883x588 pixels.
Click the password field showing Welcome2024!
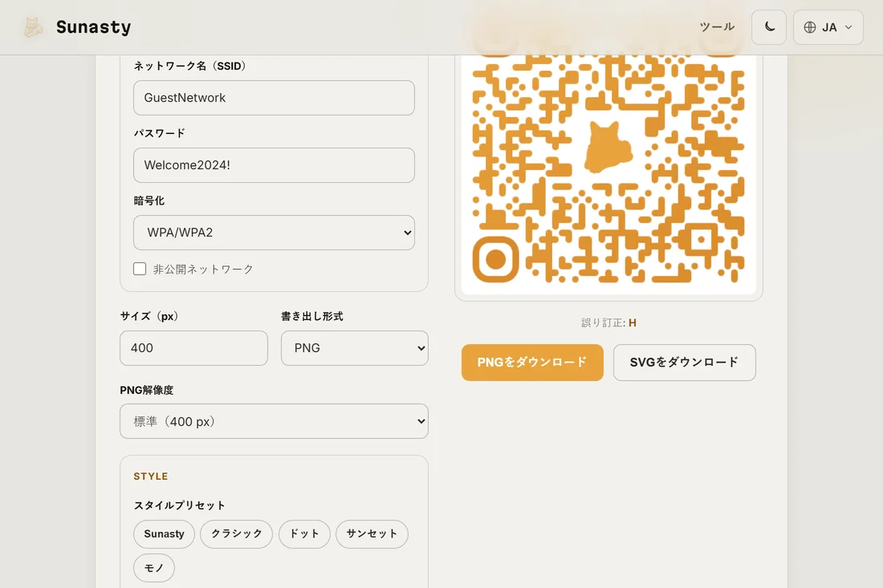point(274,165)
